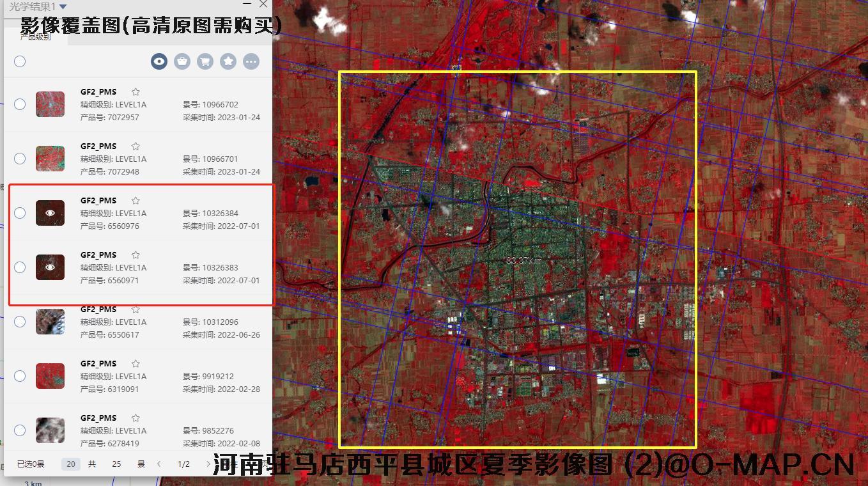Click the text 产品号: 7072948
Screen dimensions: 868x486
tap(110, 172)
